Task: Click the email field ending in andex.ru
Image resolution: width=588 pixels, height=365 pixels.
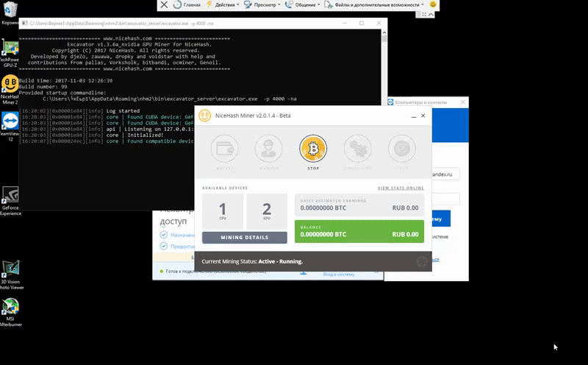Action: click(445, 174)
